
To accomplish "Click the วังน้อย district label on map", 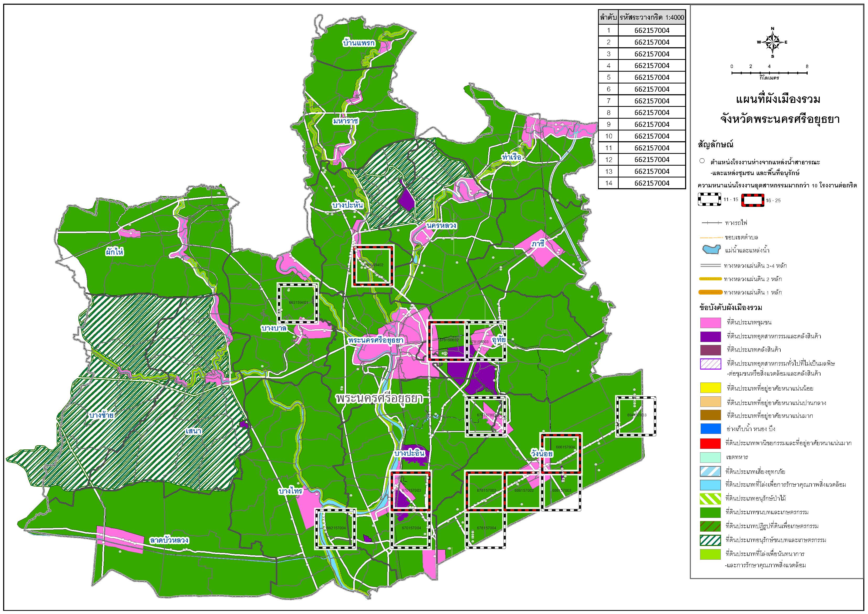I will (541, 454).
